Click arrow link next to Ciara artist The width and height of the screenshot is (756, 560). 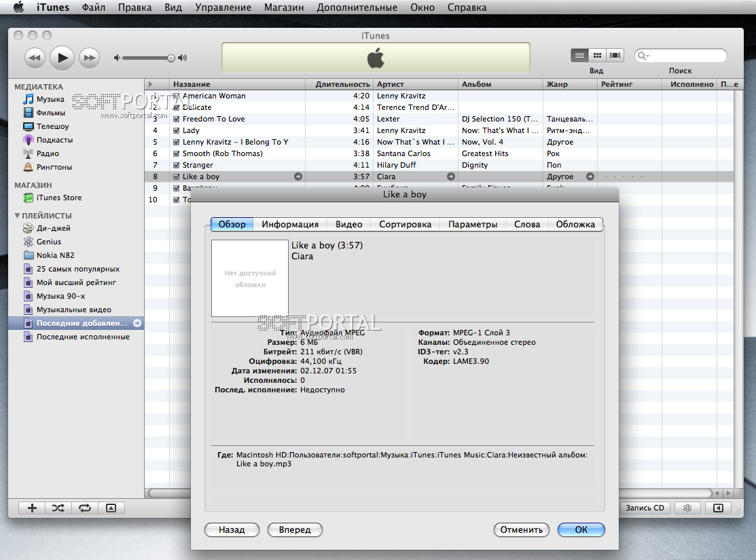click(x=451, y=176)
